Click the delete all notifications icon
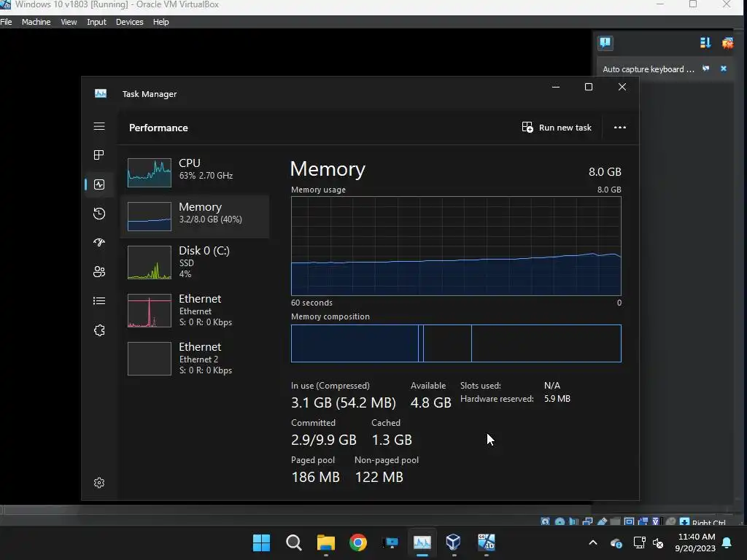747x560 pixels. pyautogui.click(x=727, y=43)
